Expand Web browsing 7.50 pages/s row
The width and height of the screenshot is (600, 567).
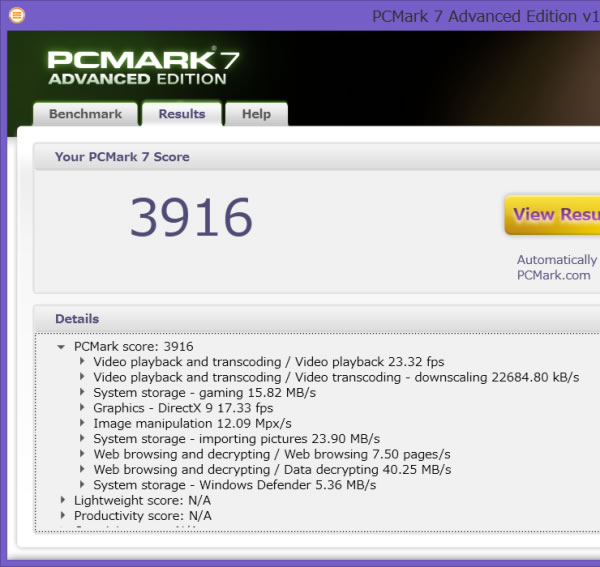(82, 453)
